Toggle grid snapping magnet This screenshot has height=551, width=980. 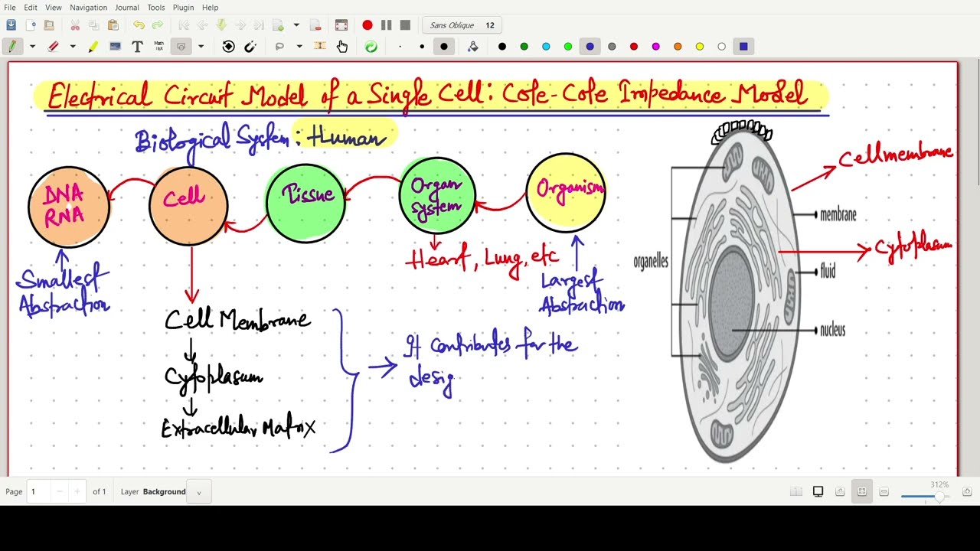tap(250, 47)
